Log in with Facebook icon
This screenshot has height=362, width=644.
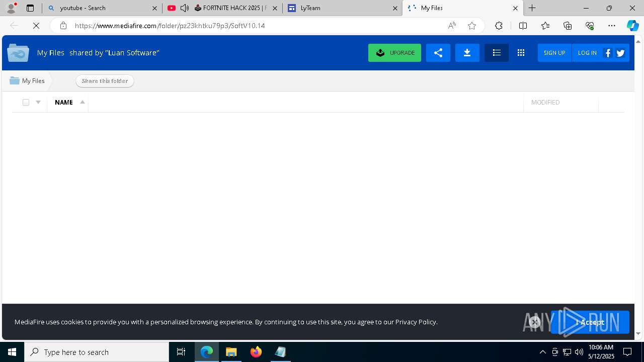[608, 53]
